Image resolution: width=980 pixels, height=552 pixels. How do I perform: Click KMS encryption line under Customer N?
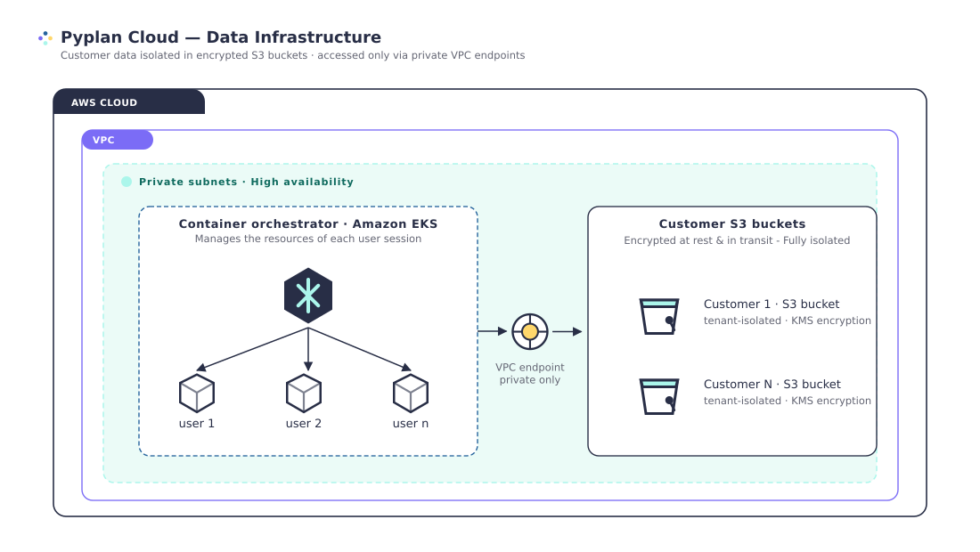coord(788,401)
